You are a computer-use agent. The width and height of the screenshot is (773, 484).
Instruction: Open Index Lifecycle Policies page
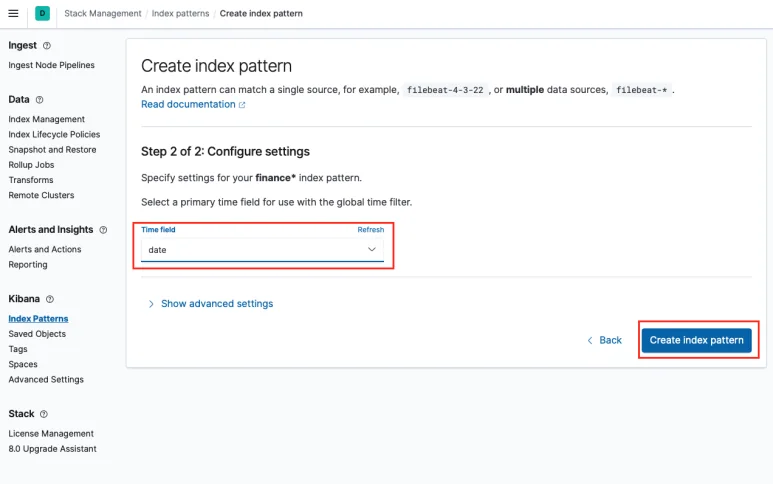coord(54,134)
